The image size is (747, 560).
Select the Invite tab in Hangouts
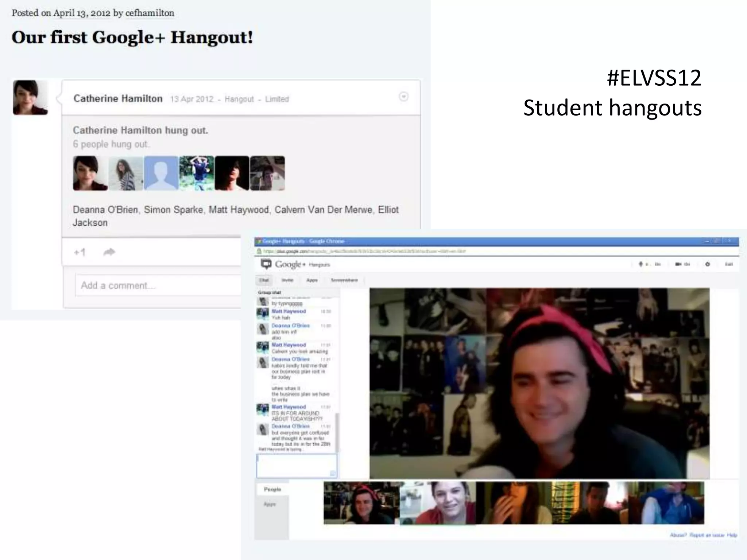tap(287, 280)
